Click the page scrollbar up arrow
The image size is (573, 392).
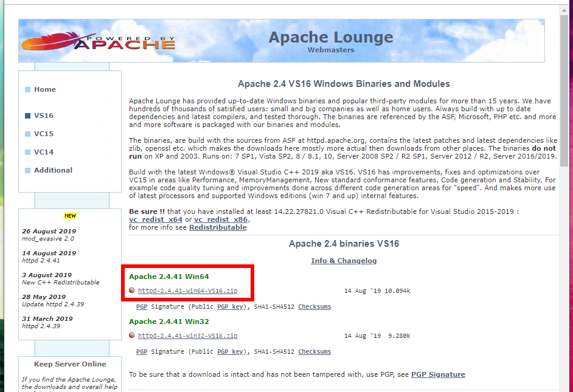564,10
